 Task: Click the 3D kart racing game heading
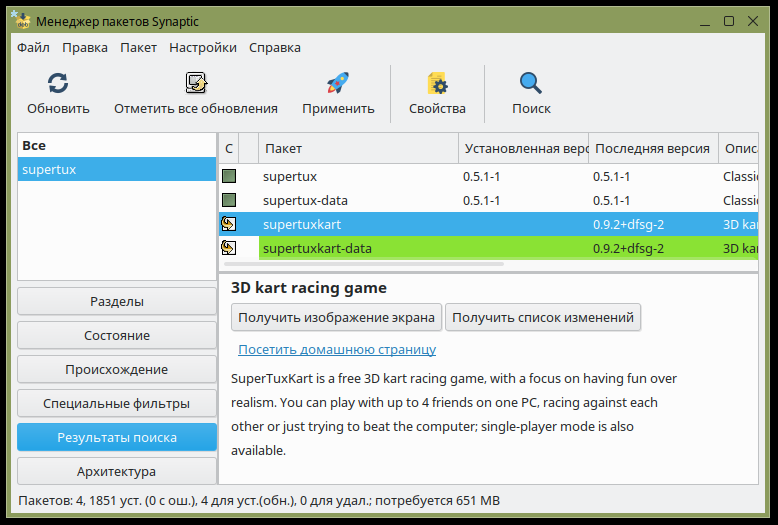[309, 288]
